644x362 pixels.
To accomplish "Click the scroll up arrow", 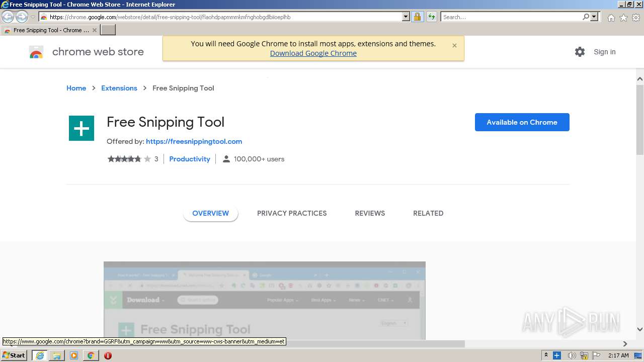I will coord(640,79).
